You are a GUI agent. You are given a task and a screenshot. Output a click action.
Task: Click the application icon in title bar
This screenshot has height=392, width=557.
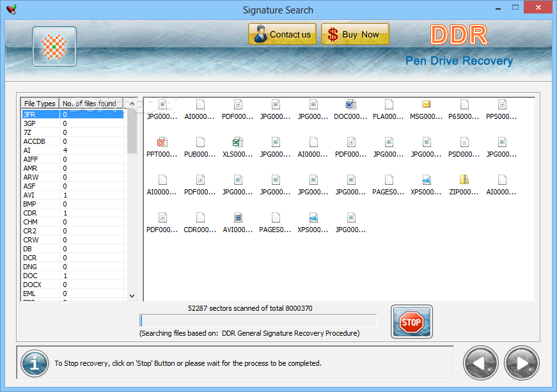click(12, 9)
